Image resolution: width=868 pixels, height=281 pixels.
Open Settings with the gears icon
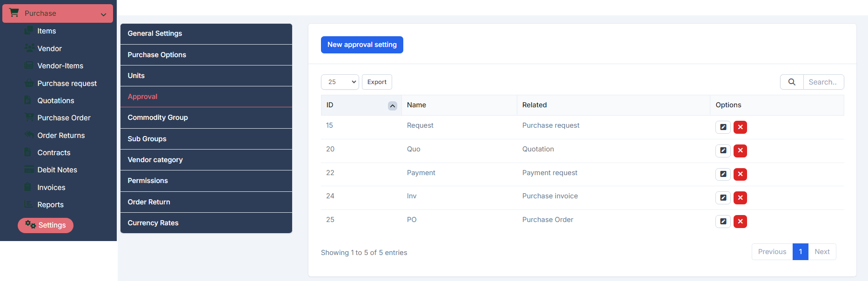click(46, 225)
